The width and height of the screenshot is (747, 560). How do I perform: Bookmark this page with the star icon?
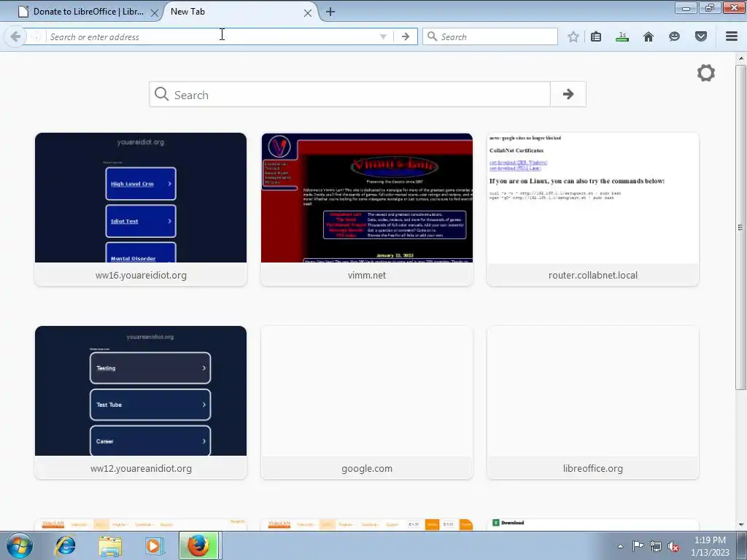(573, 36)
